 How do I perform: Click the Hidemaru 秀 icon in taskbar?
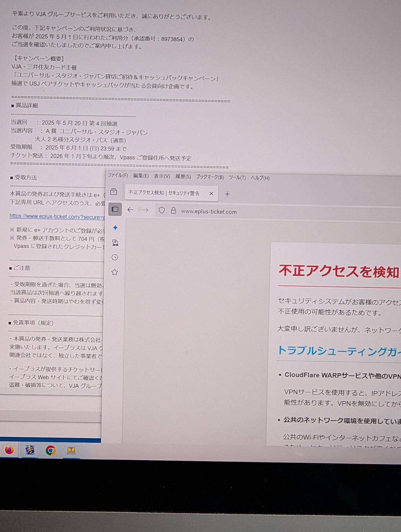pos(30,450)
